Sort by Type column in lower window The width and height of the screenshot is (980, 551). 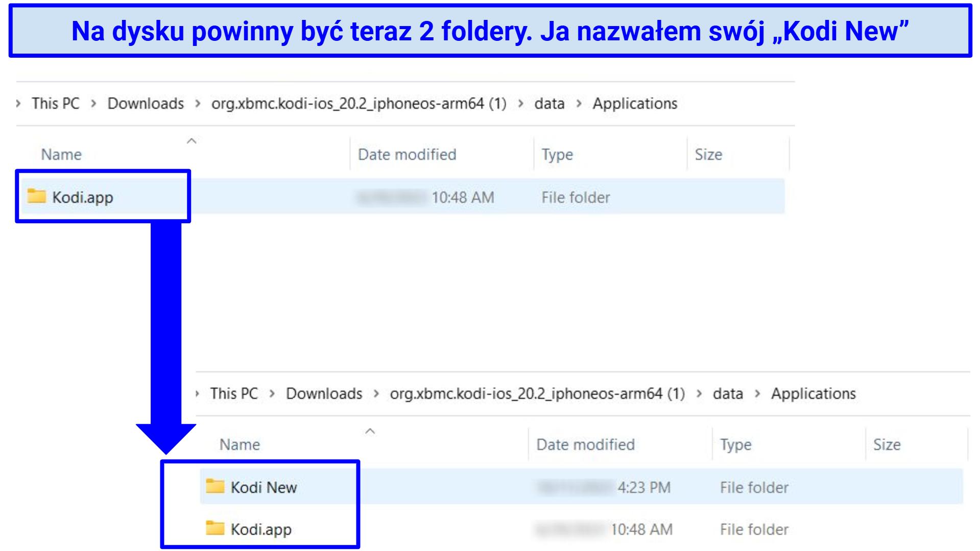735,445
